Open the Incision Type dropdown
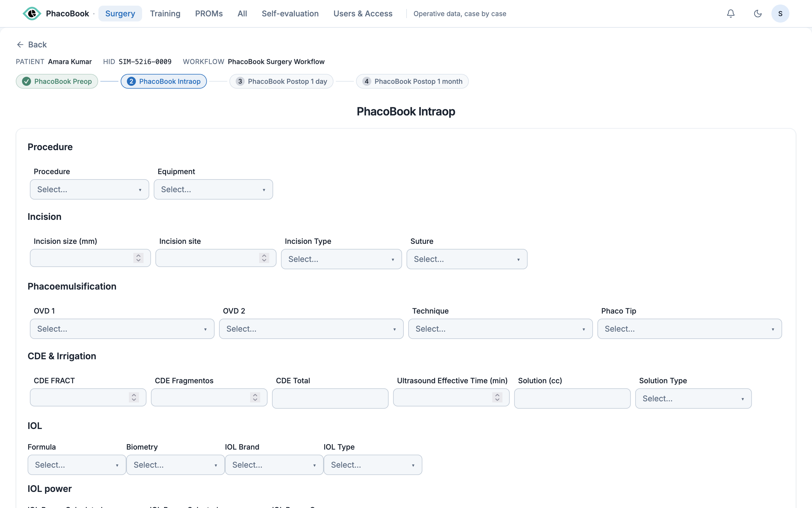 point(341,259)
